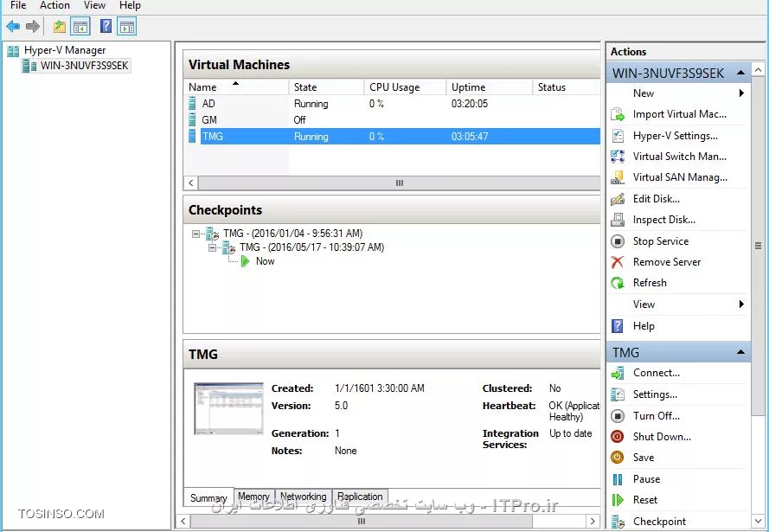Viewport: 769px width, 532px height.
Task: Click the green Refresh icon
Action: pyautogui.click(x=618, y=283)
